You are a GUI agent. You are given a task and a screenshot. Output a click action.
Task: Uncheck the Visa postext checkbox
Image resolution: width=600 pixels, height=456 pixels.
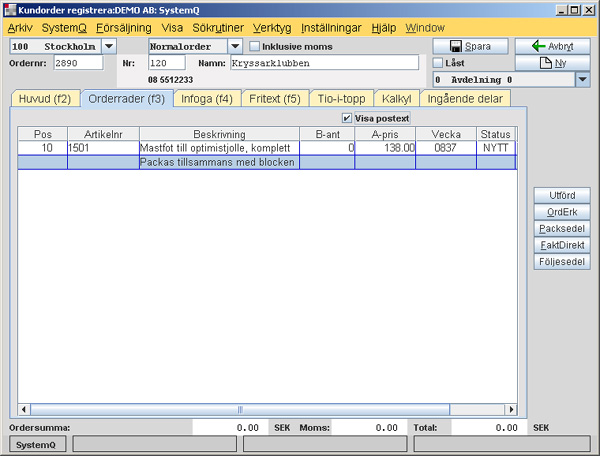coord(347,118)
